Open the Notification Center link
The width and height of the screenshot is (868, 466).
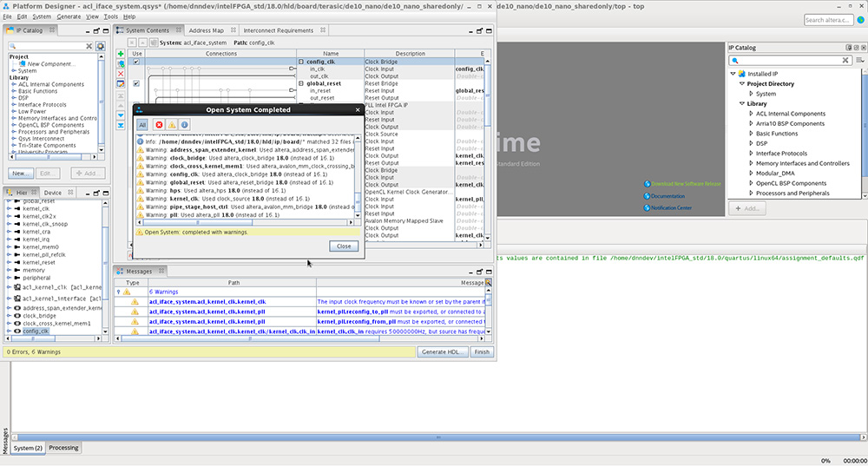point(671,207)
